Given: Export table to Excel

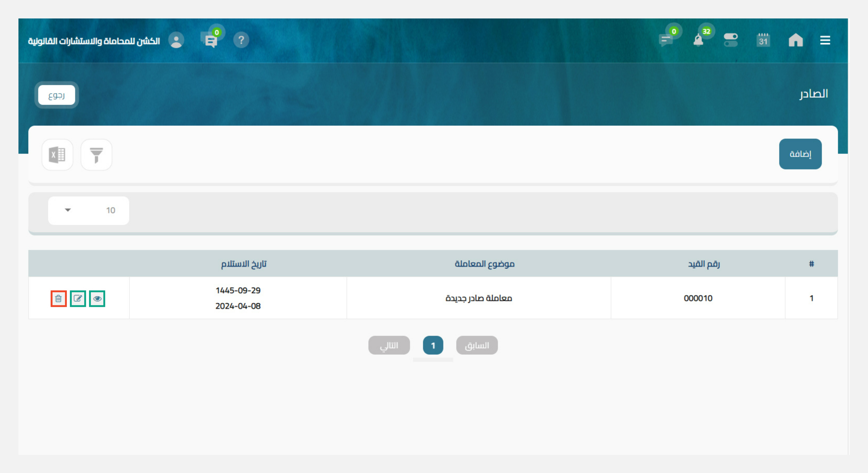Looking at the screenshot, I should click(57, 155).
